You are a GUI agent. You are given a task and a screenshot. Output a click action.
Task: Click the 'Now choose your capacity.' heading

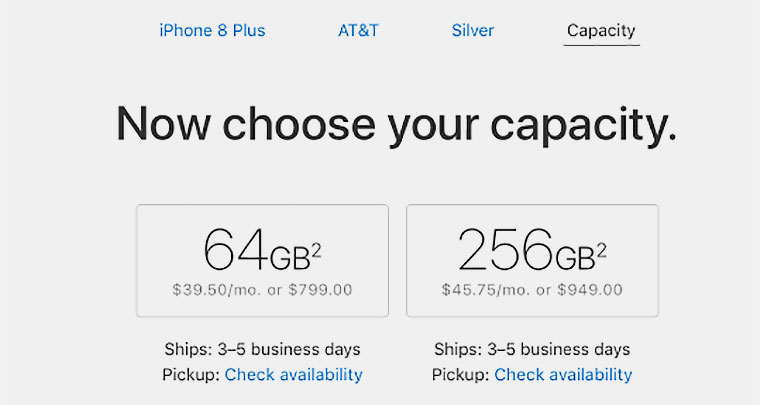[x=396, y=124]
